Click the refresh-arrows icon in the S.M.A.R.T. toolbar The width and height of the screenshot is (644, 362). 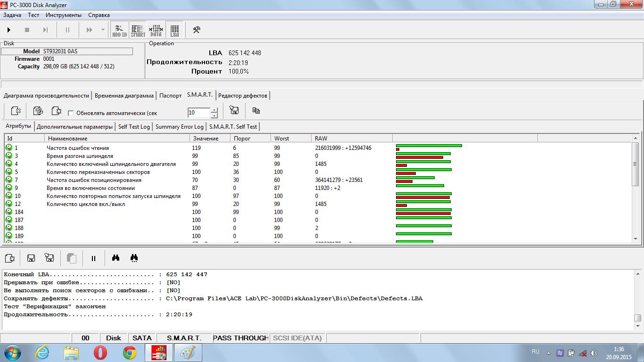tap(38, 111)
